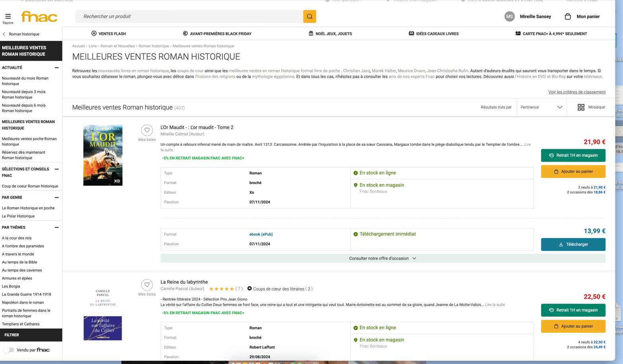Click 18,86 € used price for L'Or Maudit

pos(599,193)
